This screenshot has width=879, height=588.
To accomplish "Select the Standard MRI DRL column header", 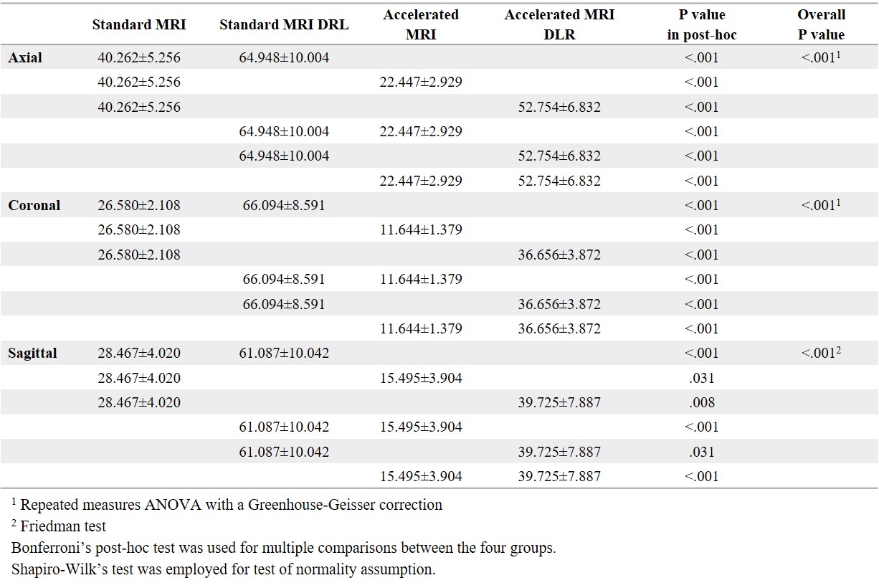I will pos(284,24).
